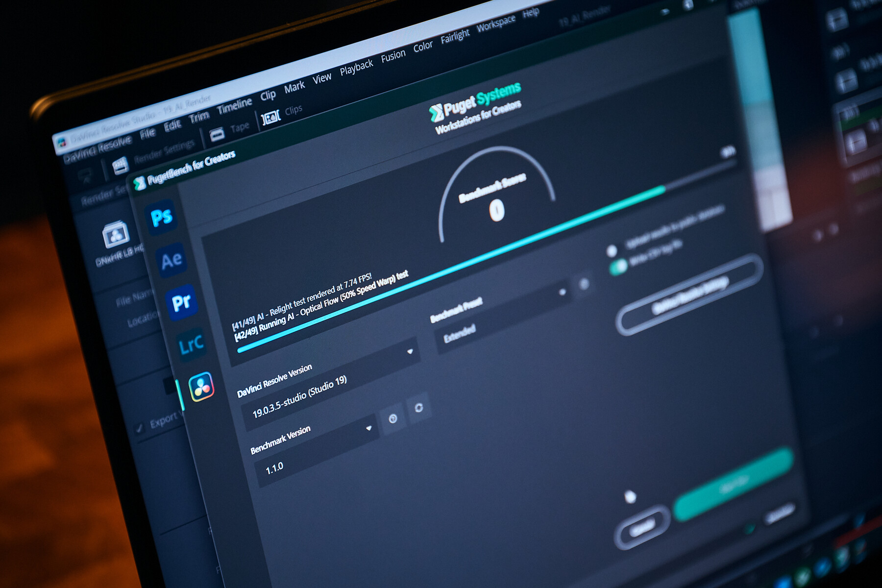Screen dimensions: 882x588
Task: Open the Color menu
Action: pos(423,47)
